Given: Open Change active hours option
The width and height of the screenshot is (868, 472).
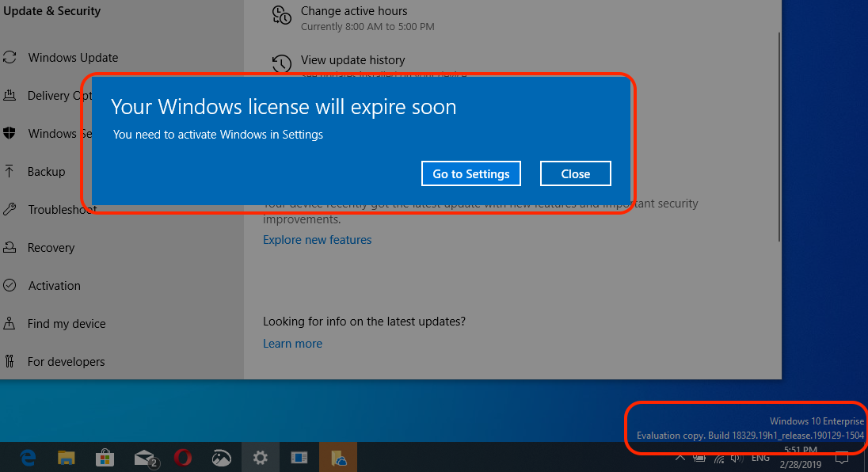Looking at the screenshot, I should pos(354,11).
